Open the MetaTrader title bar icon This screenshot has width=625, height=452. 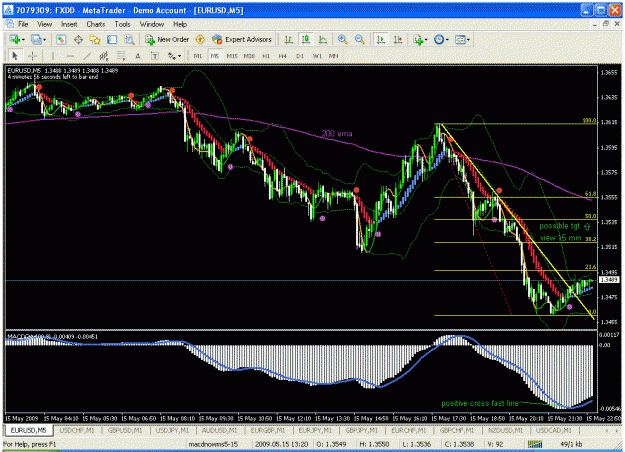point(8,10)
